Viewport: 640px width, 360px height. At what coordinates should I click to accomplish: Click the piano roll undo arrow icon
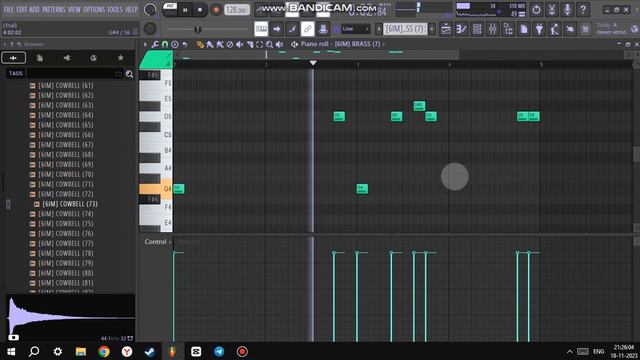coord(184,44)
